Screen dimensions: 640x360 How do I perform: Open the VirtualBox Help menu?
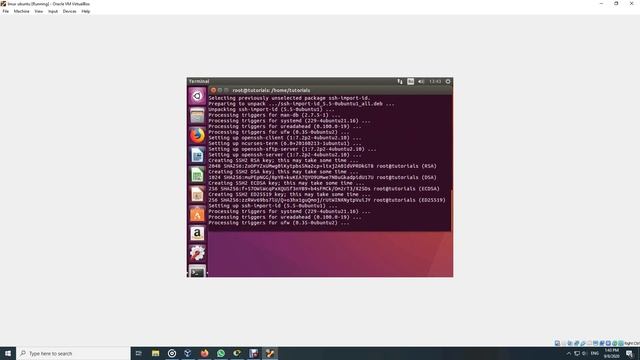coord(85,11)
